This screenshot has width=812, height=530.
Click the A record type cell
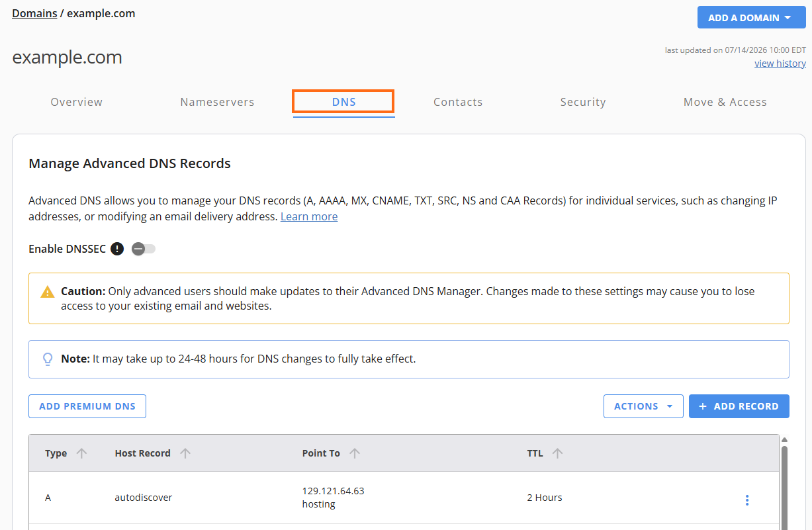point(48,498)
